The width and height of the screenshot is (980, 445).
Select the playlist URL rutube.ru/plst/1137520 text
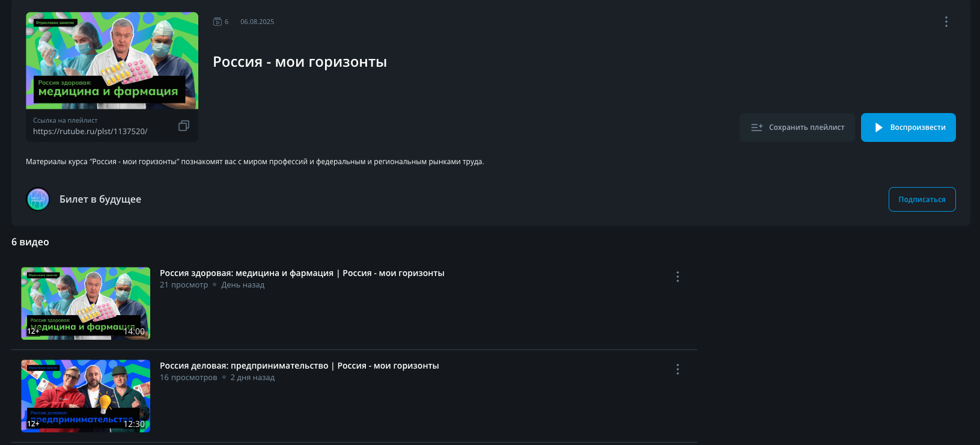(90, 131)
